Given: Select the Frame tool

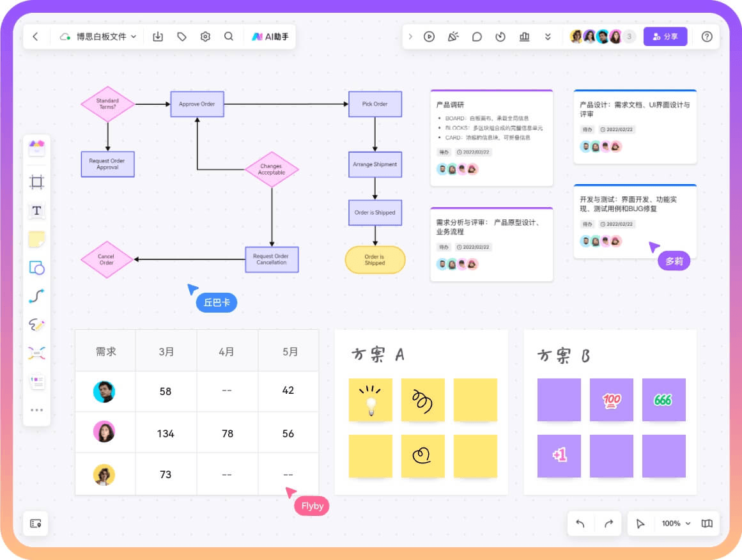Looking at the screenshot, I should pyautogui.click(x=36, y=182).
